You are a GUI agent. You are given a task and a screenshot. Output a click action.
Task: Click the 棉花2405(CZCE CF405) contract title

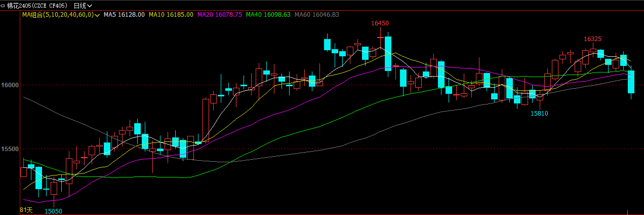coord(38,5)
